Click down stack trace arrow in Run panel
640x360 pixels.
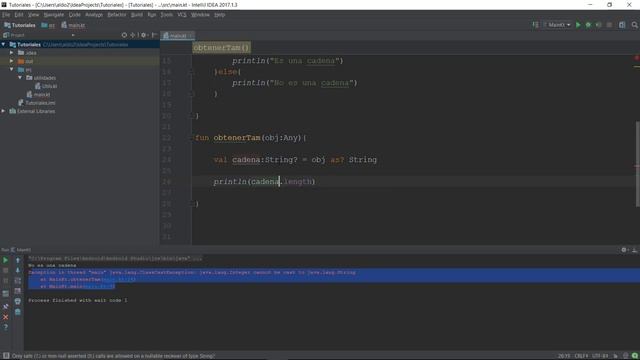pyautogui.click(x=18, y=271)
